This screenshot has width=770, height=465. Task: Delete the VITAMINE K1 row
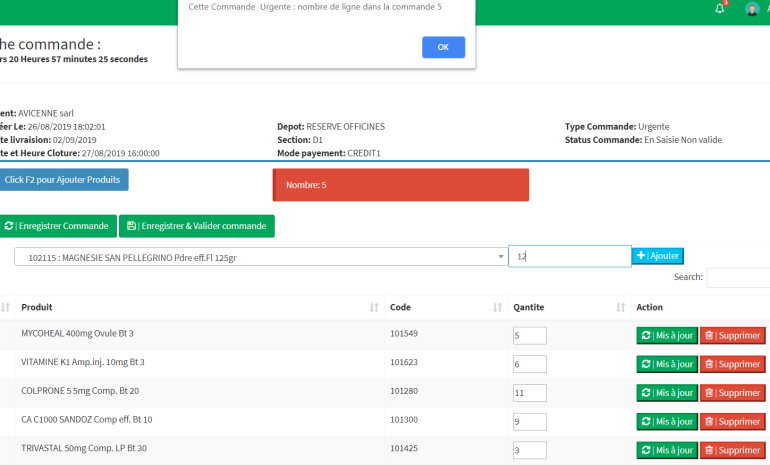click(x=732, y=364)
